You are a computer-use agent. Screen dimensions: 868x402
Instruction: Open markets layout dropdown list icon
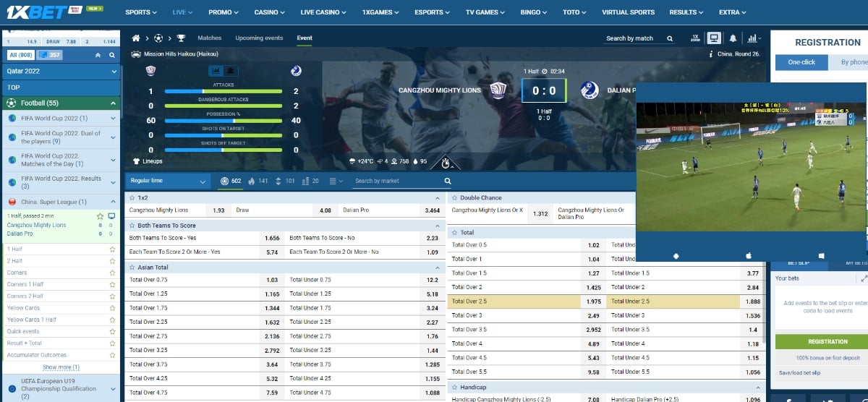tap(336, 181)
